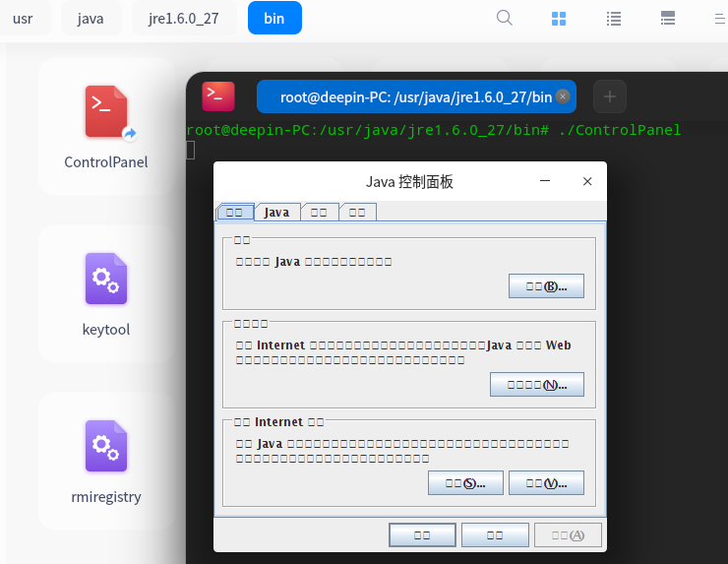
Task: Click the bin breadcrumb folder
Action: 274,18
